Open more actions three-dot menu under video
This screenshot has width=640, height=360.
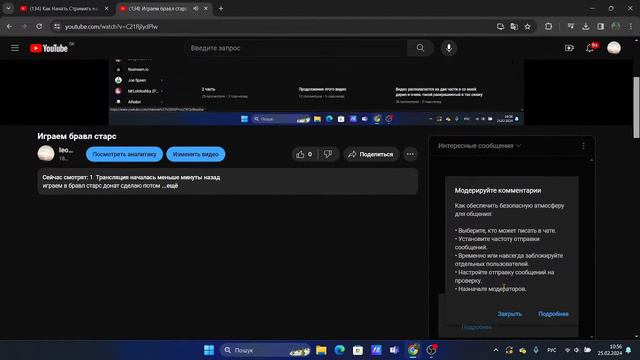pyautogui.click(x=410, y=154)
